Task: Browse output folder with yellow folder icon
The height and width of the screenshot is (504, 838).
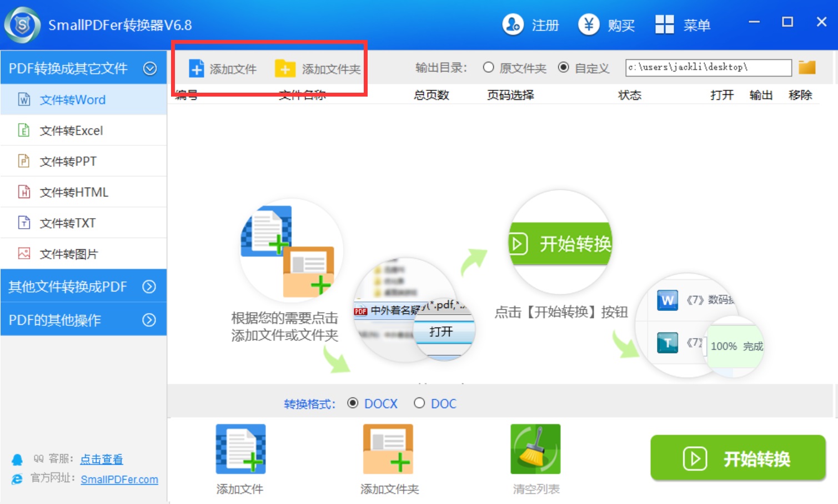Action: click(x=807, y=67)
